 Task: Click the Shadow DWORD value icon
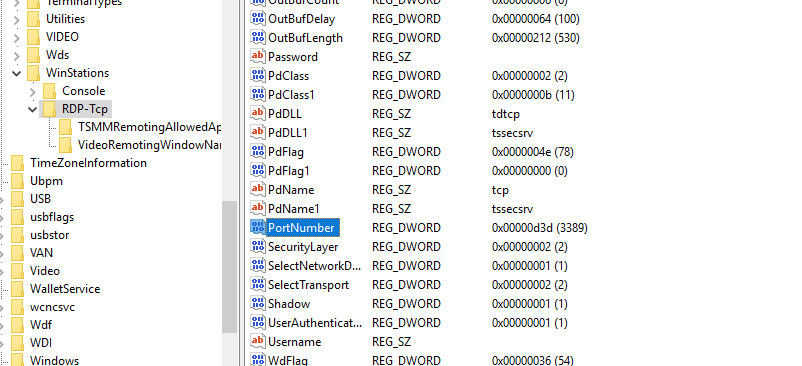[x=257, y=304]
